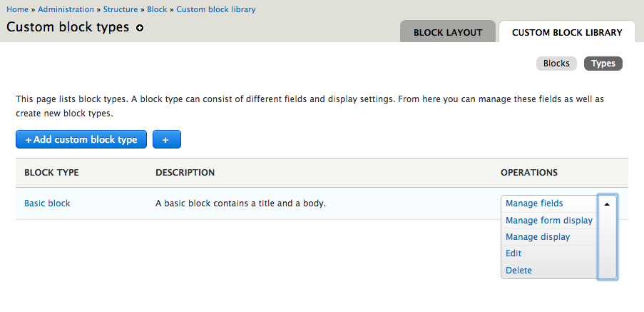The height and width of the screenshot is (312, 644).
Task: Choose Manage fields in operations list
Action: tap(534, 203)
